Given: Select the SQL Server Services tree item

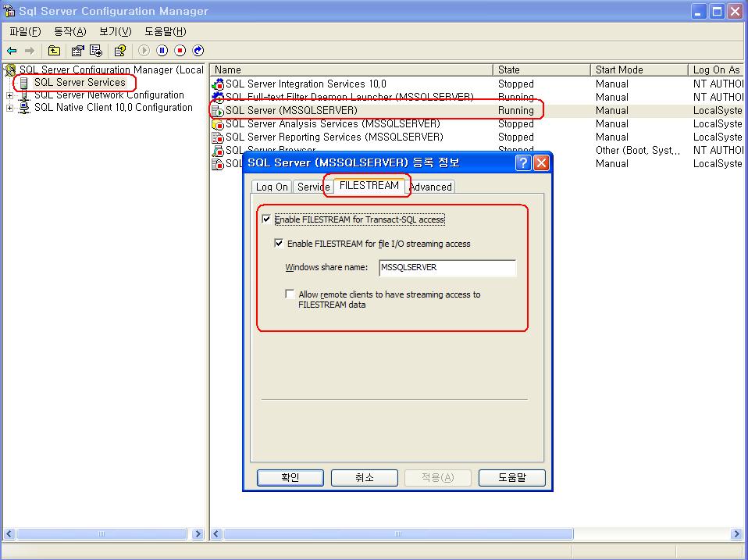Looking at the screenshot, I should [x=80, y=83].
